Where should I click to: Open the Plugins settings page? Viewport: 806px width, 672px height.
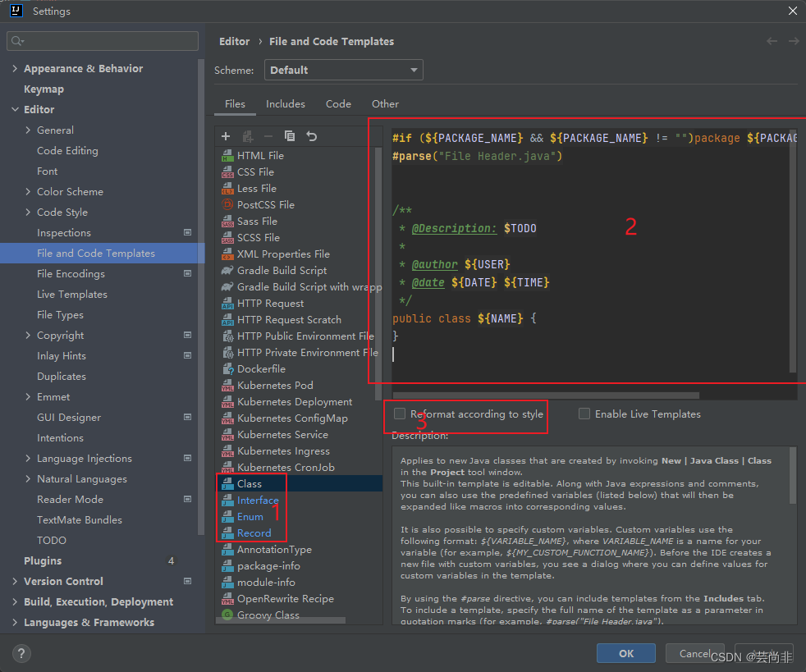click(43, 560)
